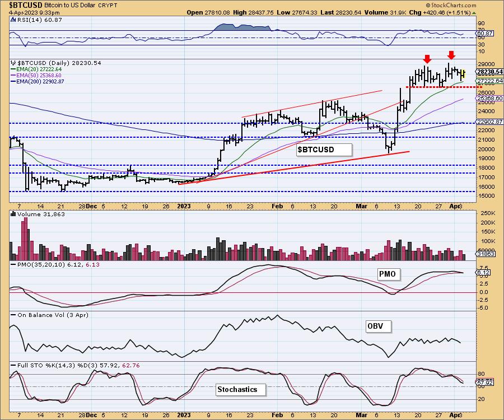
Task: Click the candlestick icon beside $BTCUSD (Daily)
Action: coord(13,63)
